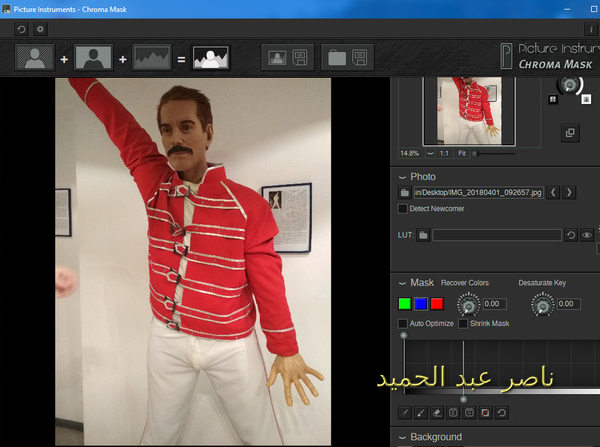Click the round dial above the preview icons
The image size is (600, 447).
[569, 85]
